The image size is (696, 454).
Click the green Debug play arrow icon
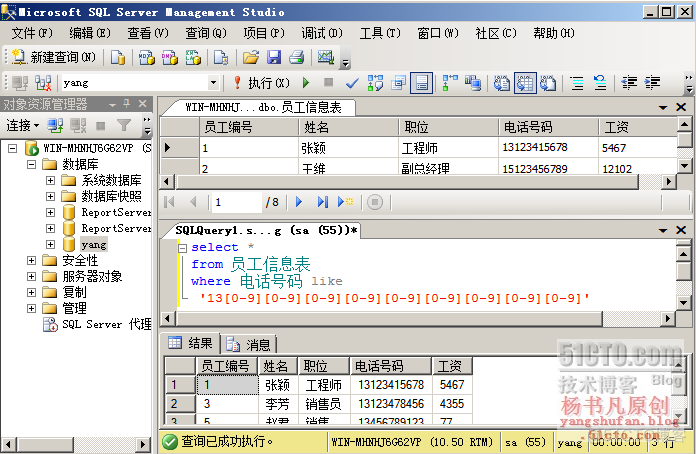click(306, 83)
